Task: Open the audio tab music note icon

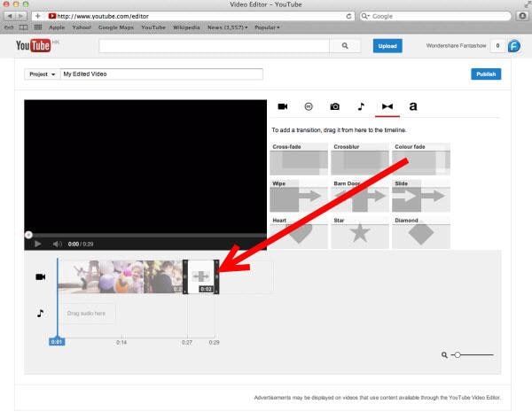Action: point(361,106)
